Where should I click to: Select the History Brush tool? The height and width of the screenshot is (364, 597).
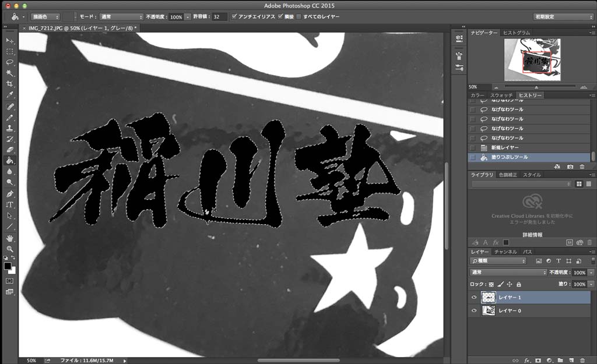click(x=9, y=139)
